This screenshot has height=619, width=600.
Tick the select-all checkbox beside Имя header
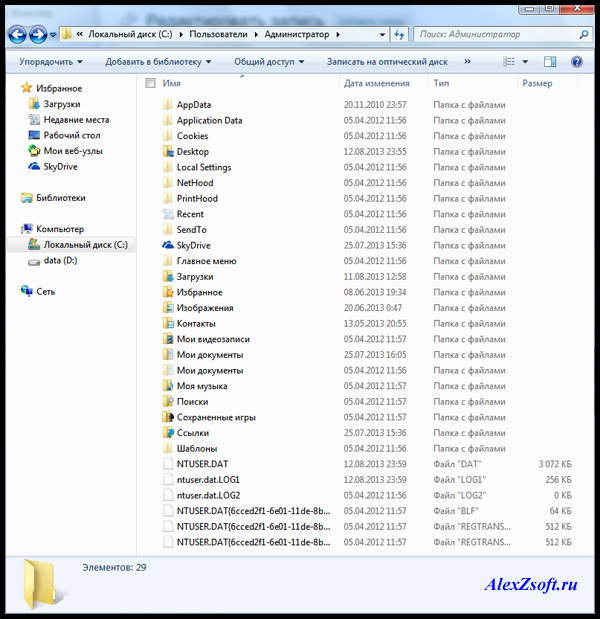coord(150,83)
